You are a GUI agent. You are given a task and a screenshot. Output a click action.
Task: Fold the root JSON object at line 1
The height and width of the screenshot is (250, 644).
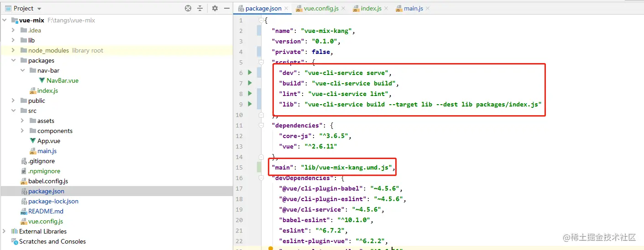[x=262, y=20]
